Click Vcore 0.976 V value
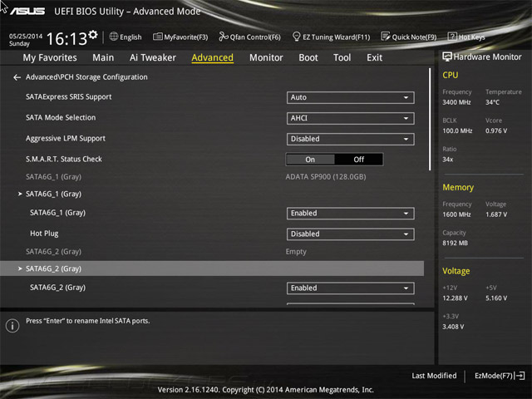The height and width of the screenshot is (399, 532). coord(496,131)
